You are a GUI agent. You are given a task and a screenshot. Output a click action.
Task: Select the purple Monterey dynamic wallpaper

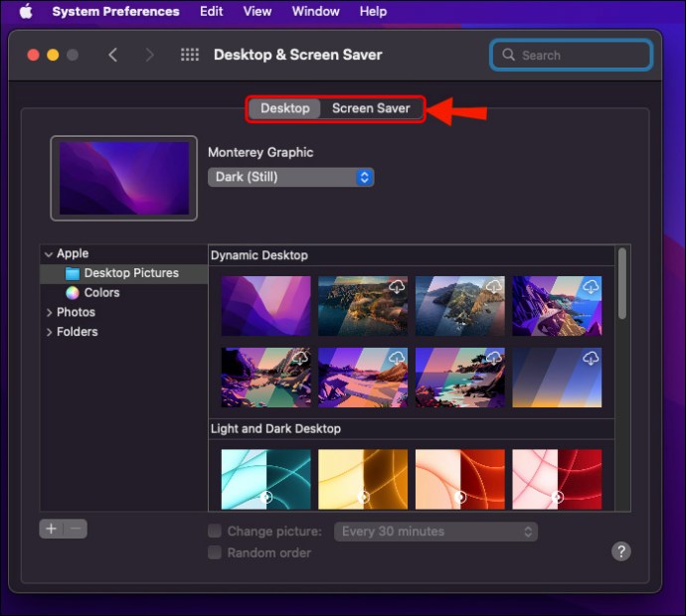tap(266, 306)
